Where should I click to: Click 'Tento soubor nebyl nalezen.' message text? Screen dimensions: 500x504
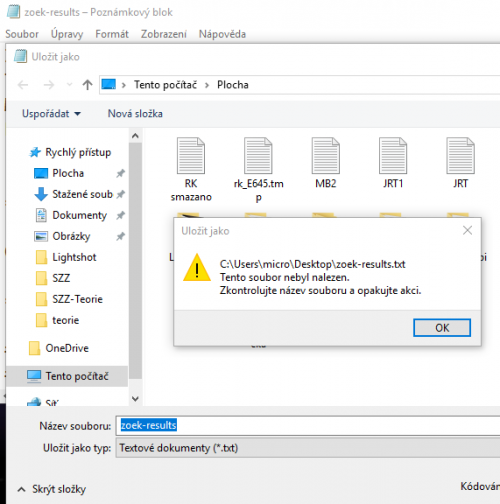(284, 277)
